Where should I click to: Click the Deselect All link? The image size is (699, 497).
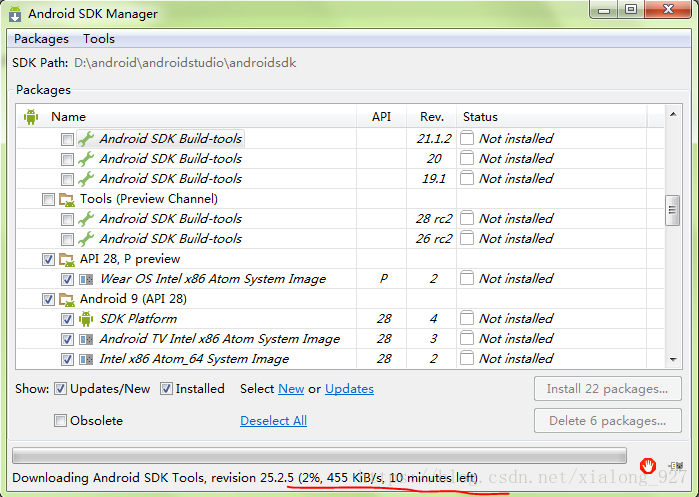click(273, 420)
